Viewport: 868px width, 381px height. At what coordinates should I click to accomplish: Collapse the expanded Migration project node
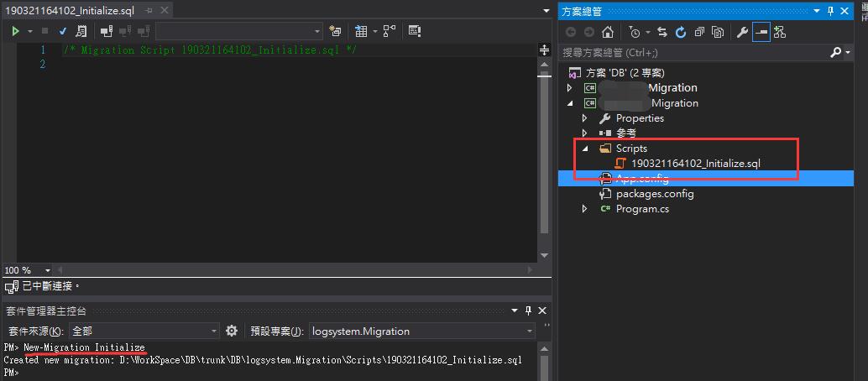pyautogui.click(x=570, y=103)
